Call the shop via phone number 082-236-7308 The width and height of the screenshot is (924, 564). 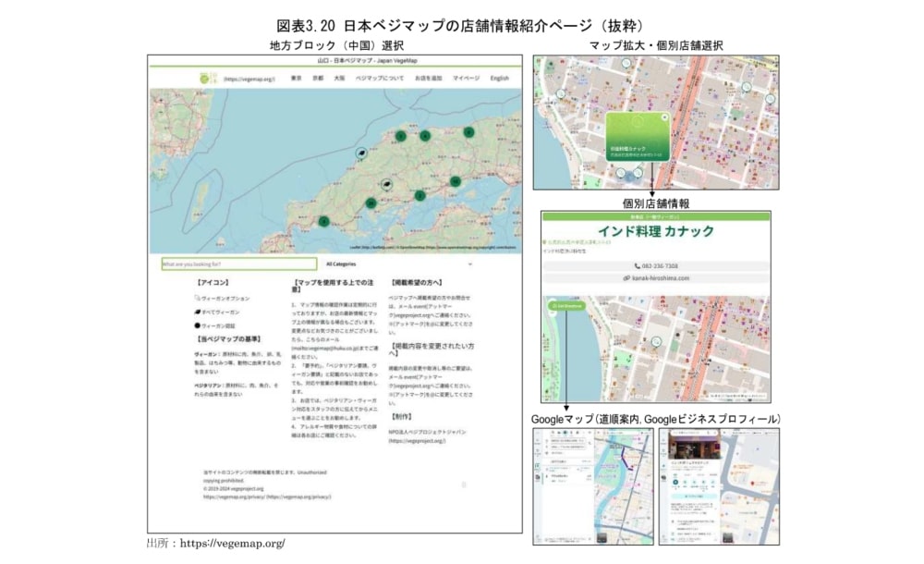pos(656,266)
